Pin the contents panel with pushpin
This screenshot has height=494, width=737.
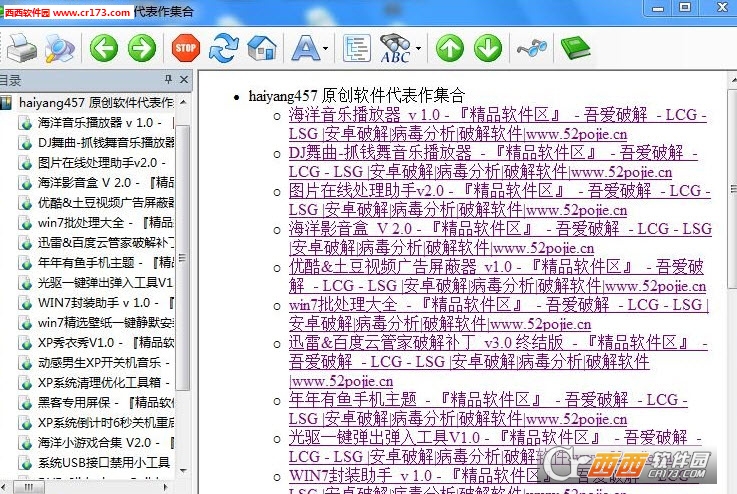point(168,79)
